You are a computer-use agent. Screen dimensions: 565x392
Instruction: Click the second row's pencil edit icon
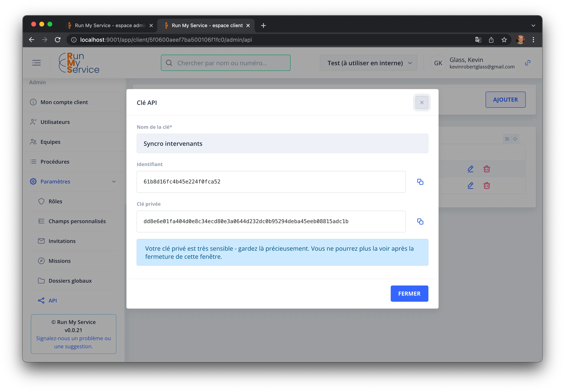click(470, 185)
